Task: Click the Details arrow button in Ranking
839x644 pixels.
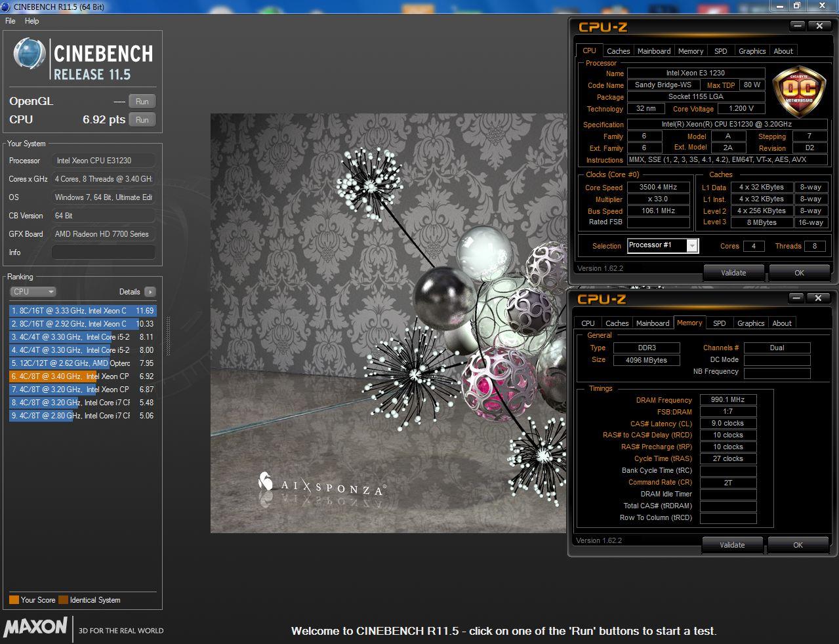Action: (150, 292)
